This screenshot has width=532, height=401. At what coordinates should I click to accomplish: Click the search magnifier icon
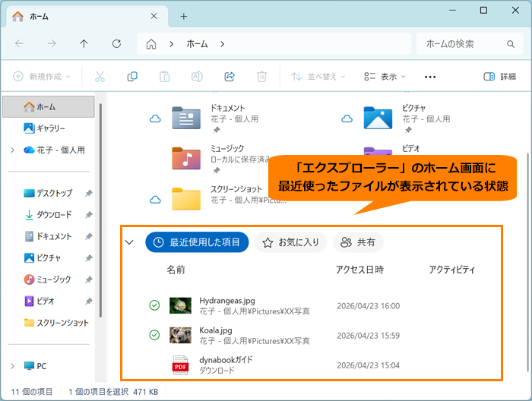pyautogui.click(x=511, y=44)
